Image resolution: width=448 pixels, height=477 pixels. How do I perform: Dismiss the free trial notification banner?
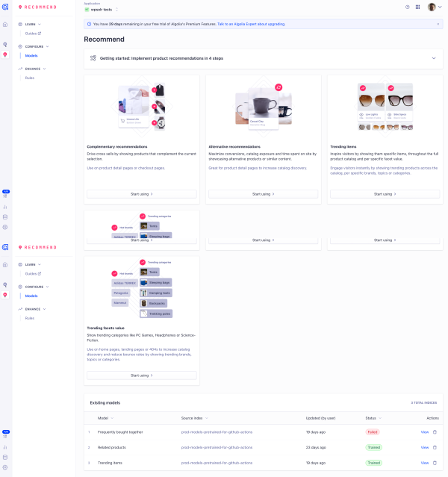click(x=437, y=25)
